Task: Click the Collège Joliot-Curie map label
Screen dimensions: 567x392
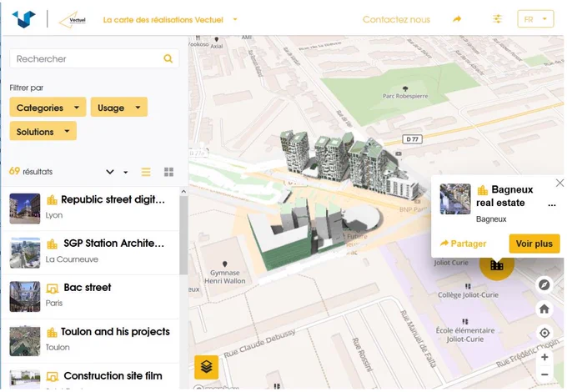Action: coord(468,294)
